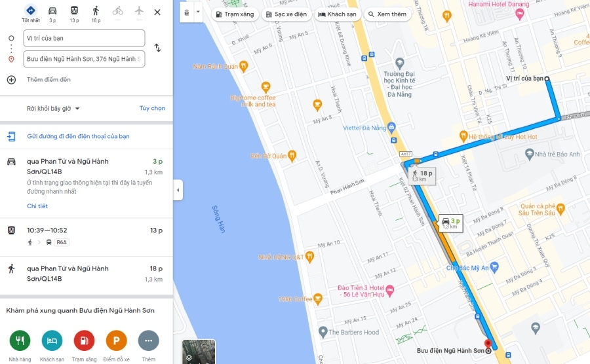Add a stop with 'Thêm điểm đến'
590x364 pixels.
pyautogui.click(x=49, y=80)
